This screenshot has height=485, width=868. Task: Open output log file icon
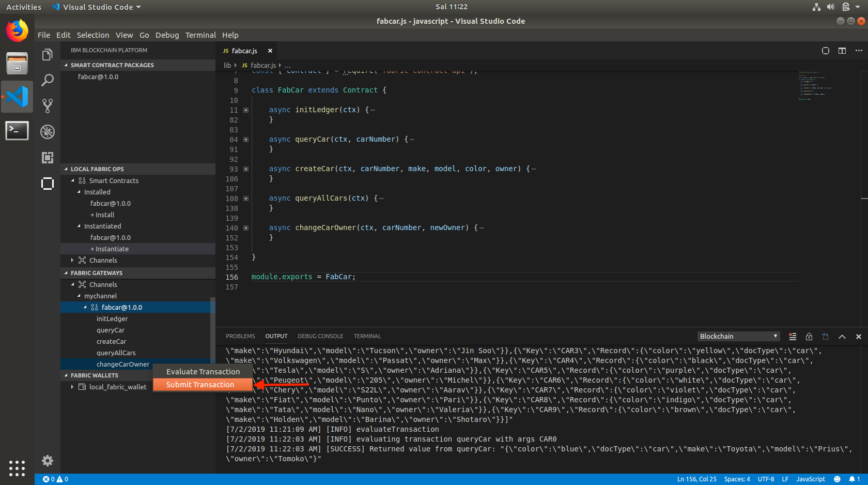826,337
